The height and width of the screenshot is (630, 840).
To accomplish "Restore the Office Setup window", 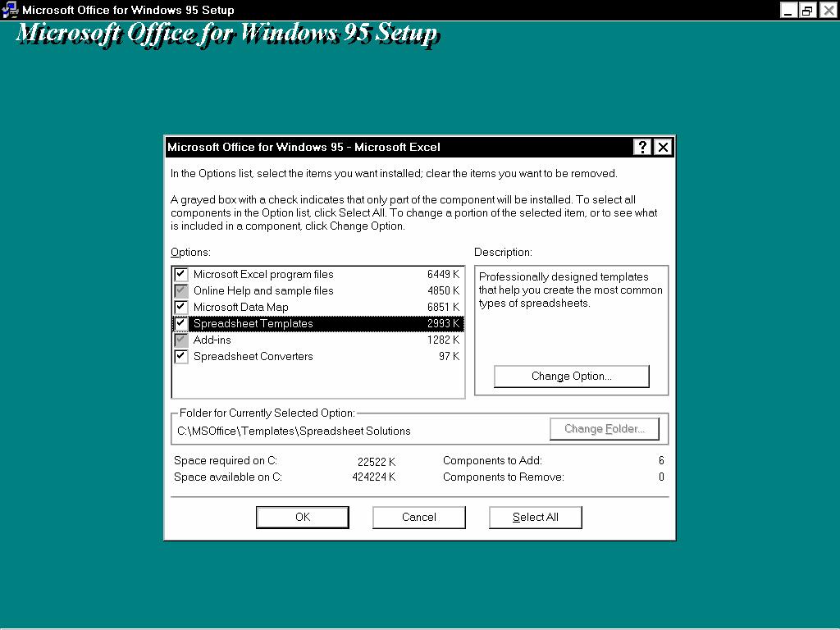I will click(x=807, y=10).
